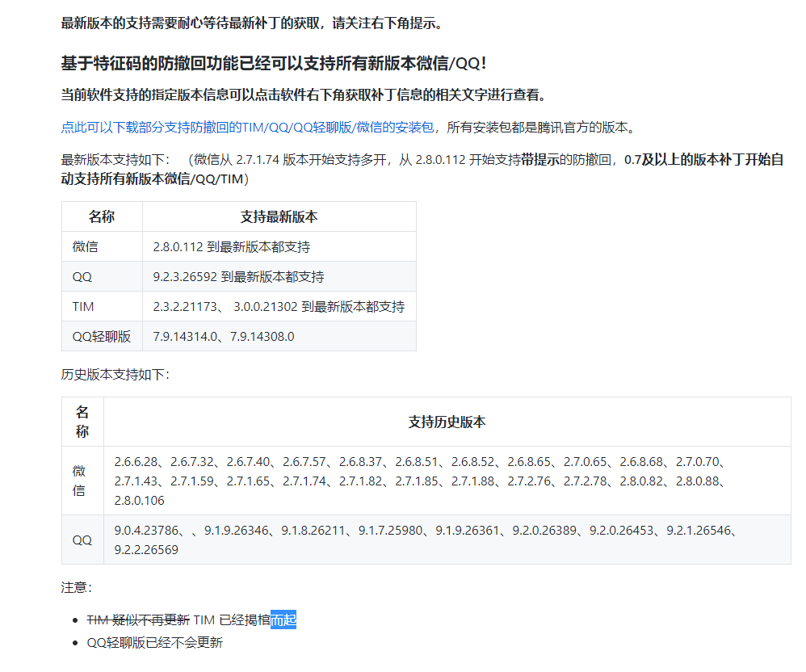The width and height of the screenshot is (806, 672).
Task: Click table header 支持最新版本
Action: (279, 216)
